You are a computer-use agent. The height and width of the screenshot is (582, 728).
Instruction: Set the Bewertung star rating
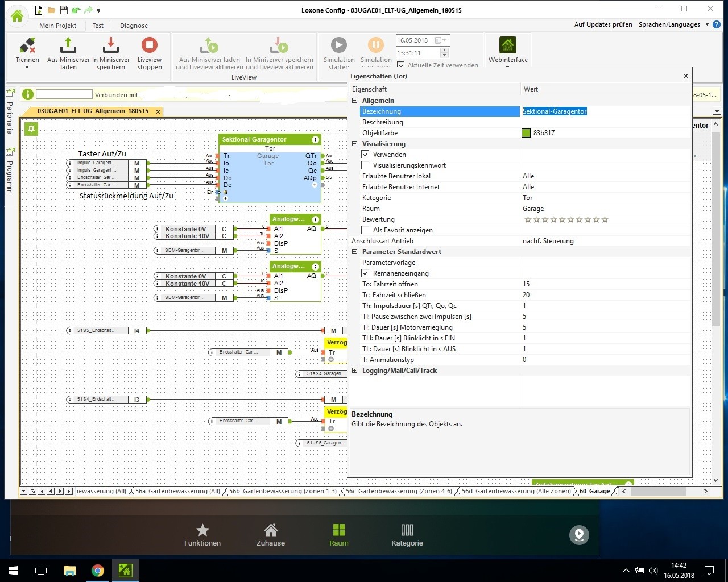click(566, 219)
